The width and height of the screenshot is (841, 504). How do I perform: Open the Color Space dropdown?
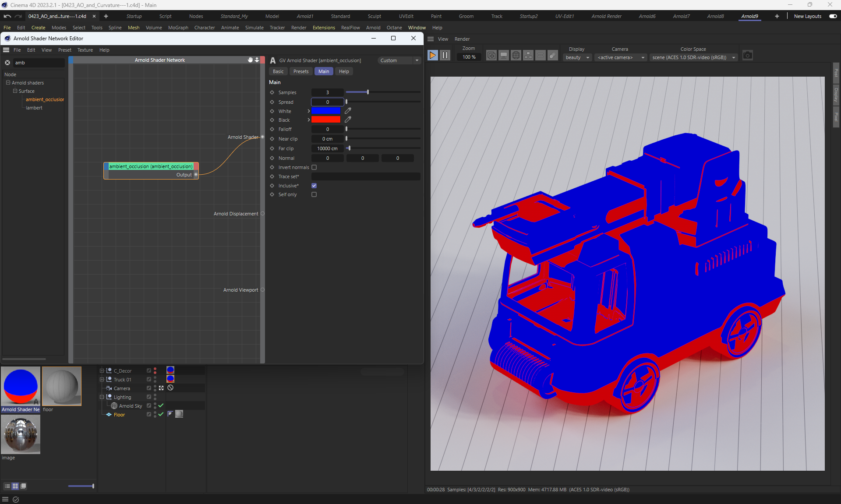(x=693, y=58)
